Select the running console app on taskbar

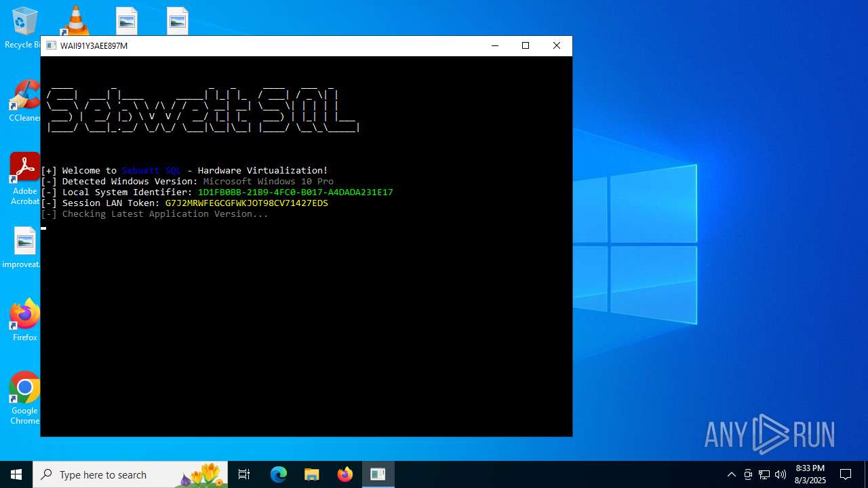[378, 474]
